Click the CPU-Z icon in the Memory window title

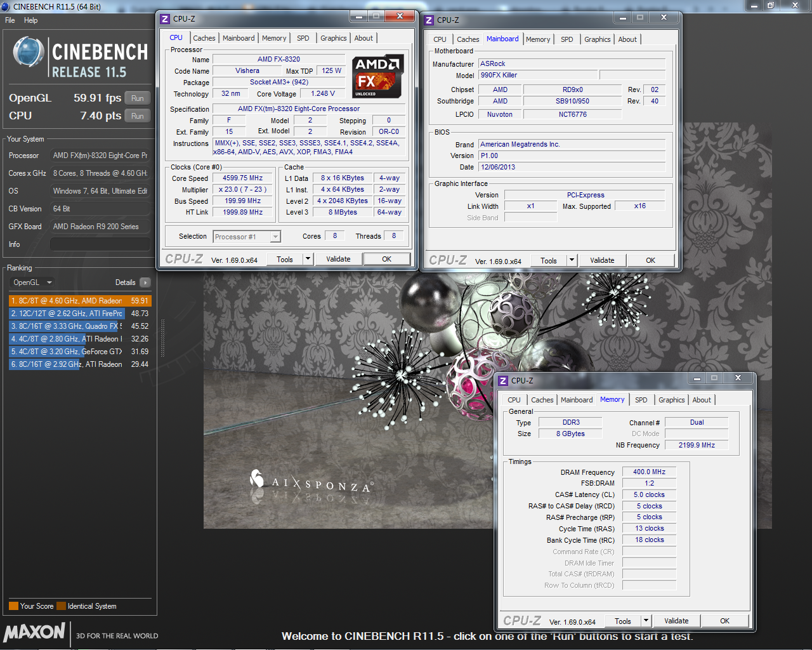pos(503,381)
